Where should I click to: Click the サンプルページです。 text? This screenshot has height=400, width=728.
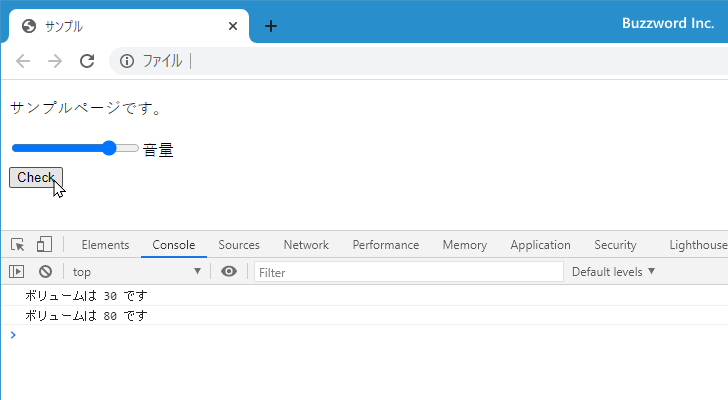pyautogui.click(x=85, y=109)
